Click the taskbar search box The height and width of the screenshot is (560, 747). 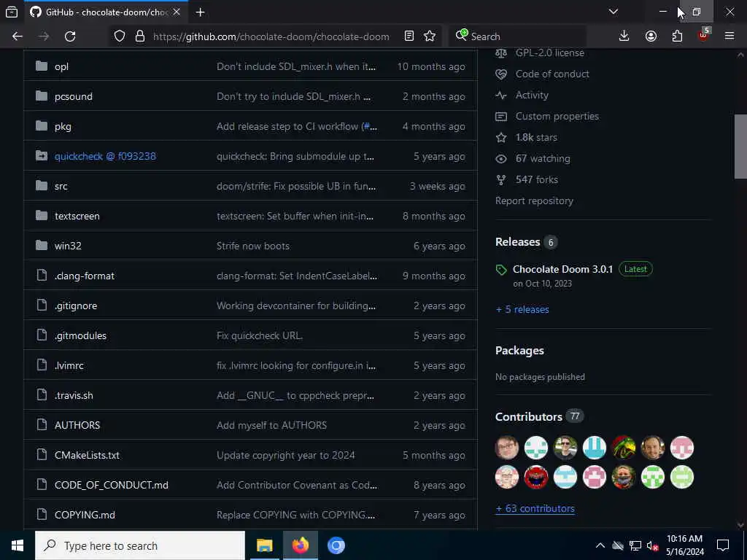click(140, 545)
